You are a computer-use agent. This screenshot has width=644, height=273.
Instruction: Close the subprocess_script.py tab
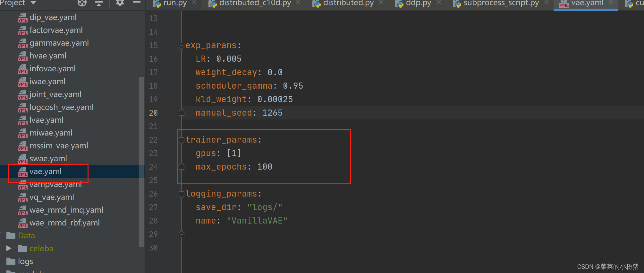point(547,3)
